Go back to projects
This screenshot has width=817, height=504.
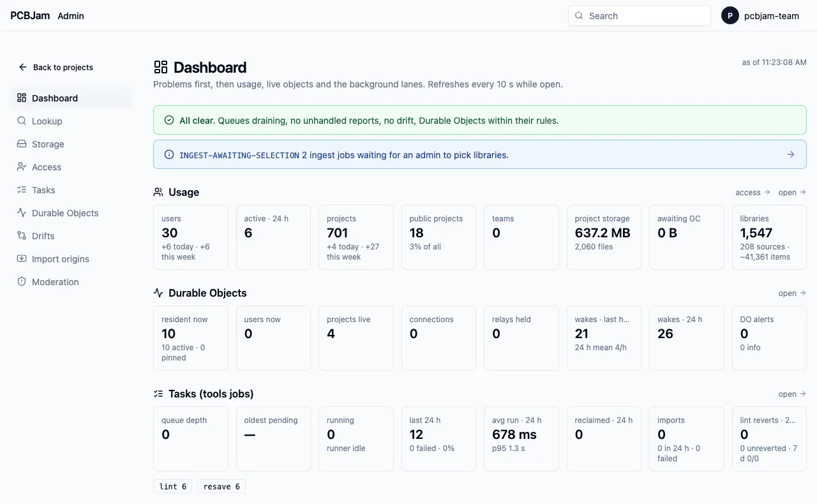click(56, 67)
